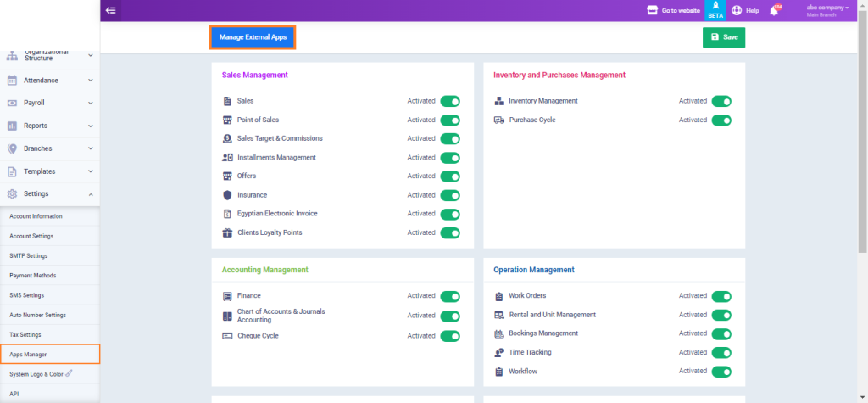Click the Sales module icon
The height and width of the screenshot is (403, 868).
point(227,101)
